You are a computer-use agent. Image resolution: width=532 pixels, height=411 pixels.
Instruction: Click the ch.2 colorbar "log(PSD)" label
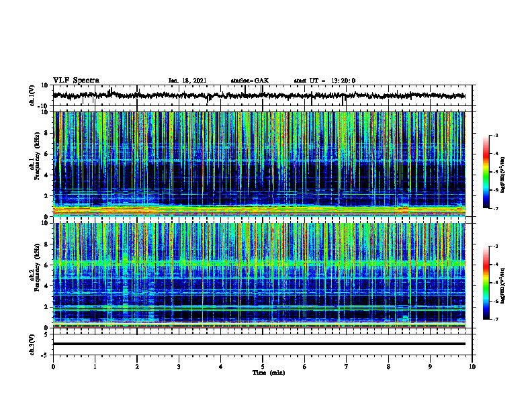503,285
